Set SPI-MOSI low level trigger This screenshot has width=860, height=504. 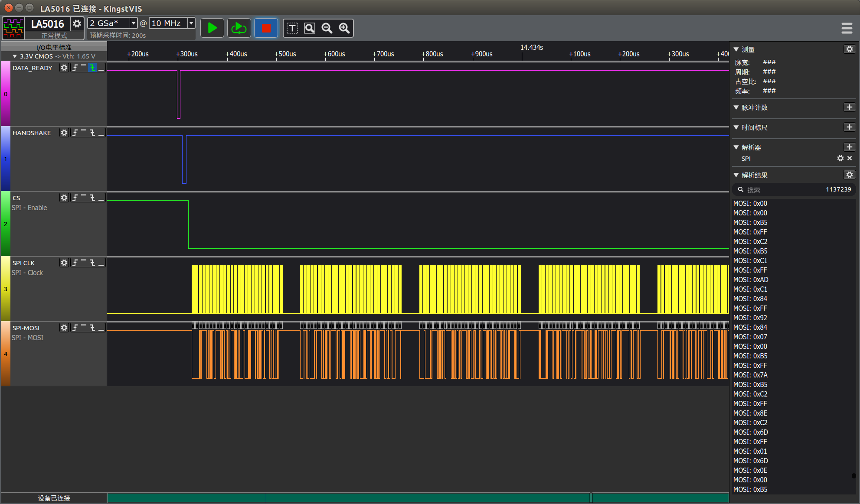101,328
